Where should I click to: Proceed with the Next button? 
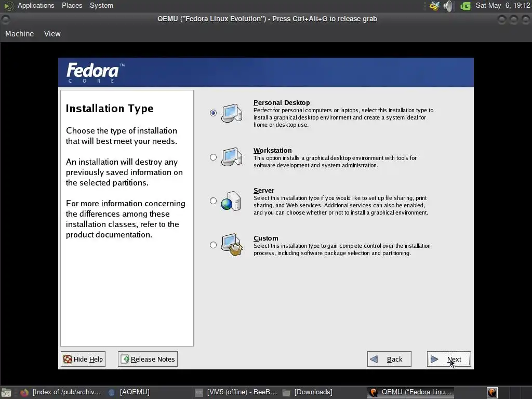point(449,359)
